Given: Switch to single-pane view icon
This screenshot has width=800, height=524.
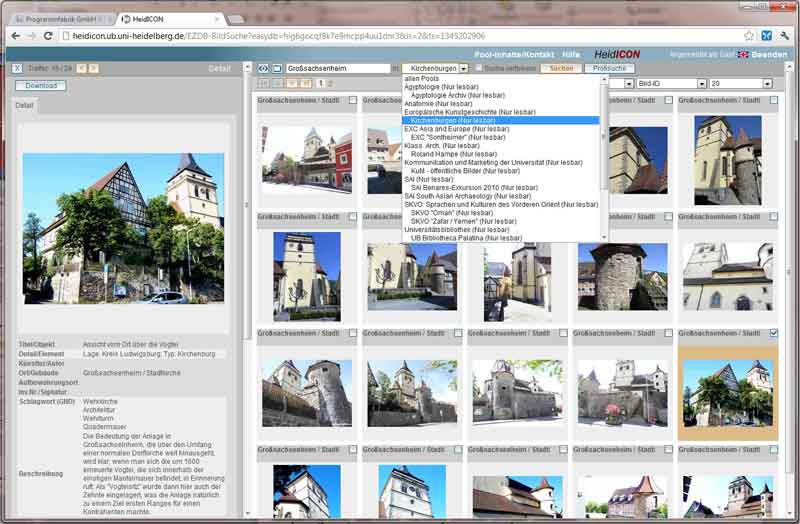Looking at the screenshot, I should point(277,68).
